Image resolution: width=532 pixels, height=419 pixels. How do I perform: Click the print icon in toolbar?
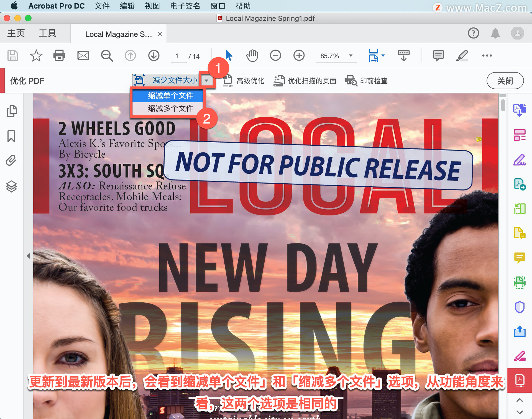pos(59,55)
